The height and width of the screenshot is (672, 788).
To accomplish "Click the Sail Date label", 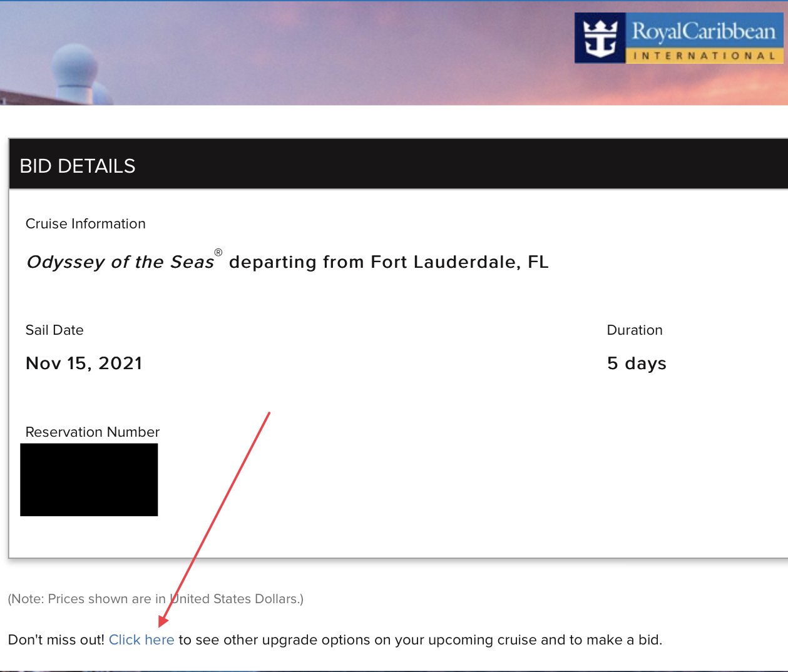I will tap(54, 330).
